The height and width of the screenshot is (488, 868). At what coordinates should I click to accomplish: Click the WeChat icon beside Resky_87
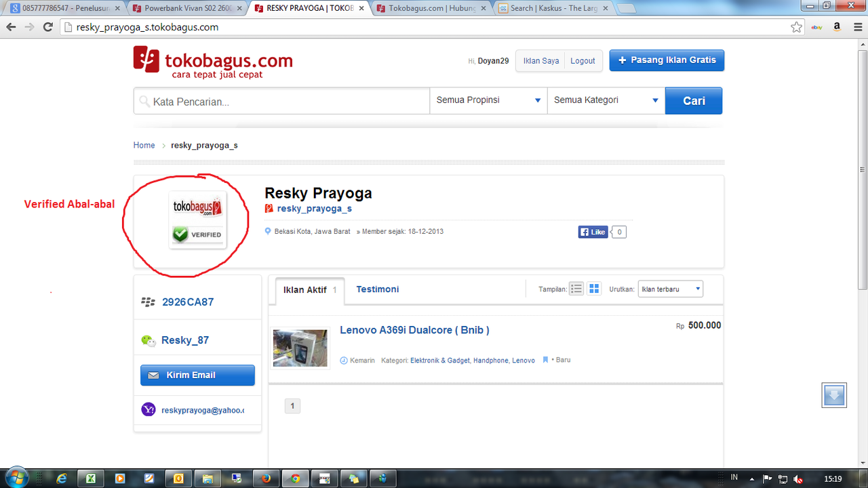[148, 340]
